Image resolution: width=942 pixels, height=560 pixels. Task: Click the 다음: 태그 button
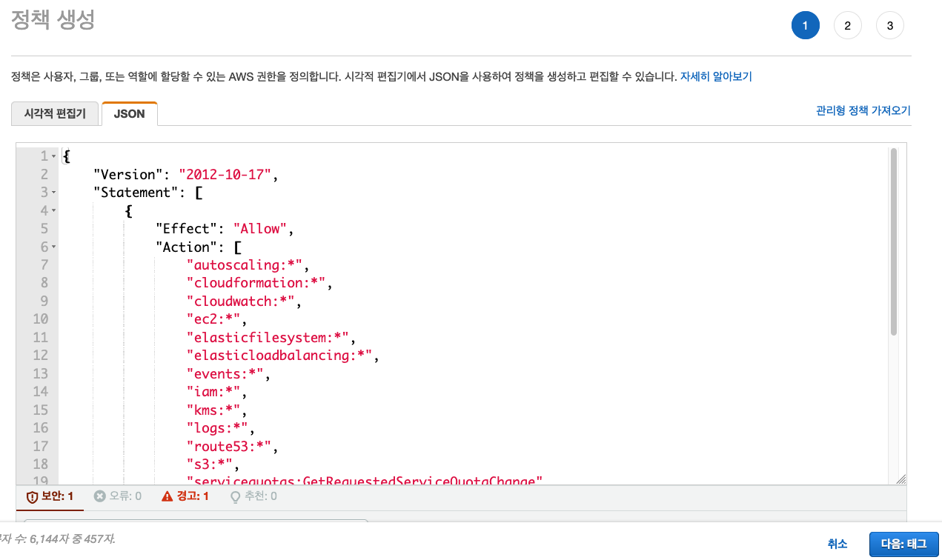click(903, 544)
